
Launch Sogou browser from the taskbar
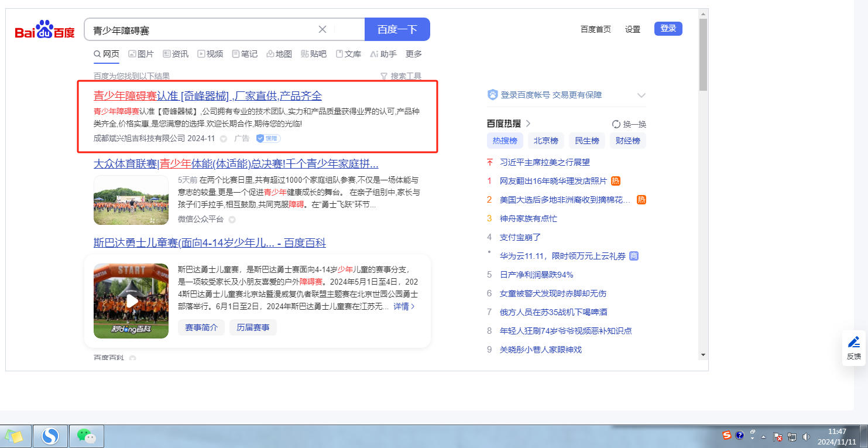coord(50,436)
